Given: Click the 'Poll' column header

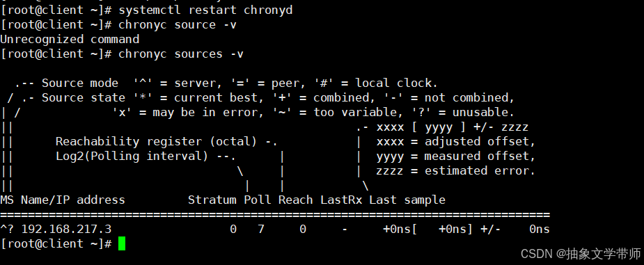Looking at the screenshot, I should tap(258, 200).
